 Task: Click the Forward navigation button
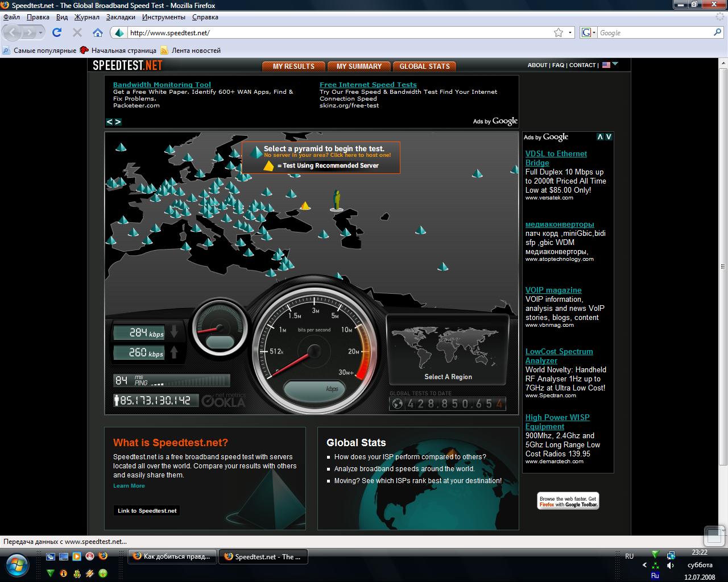31,32
